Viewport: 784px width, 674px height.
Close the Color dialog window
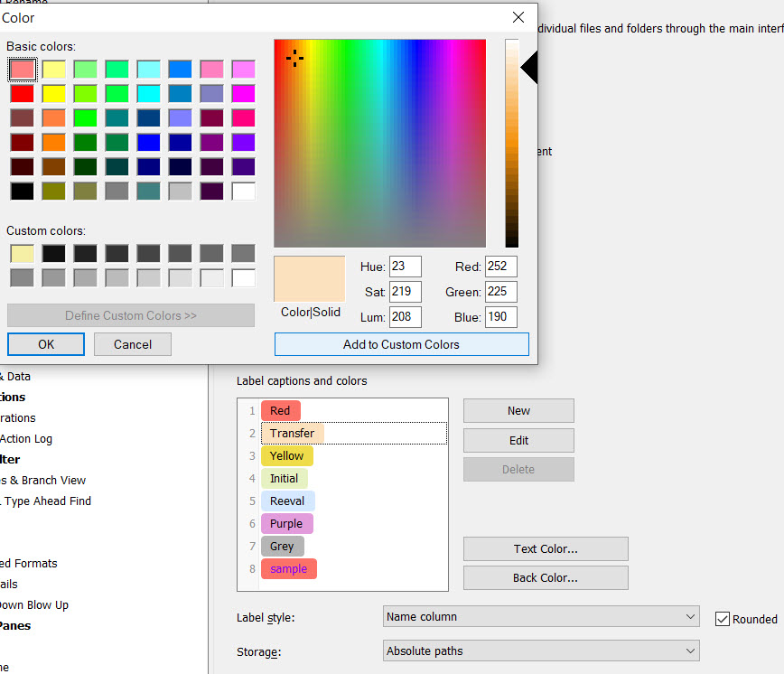point(518,17)
